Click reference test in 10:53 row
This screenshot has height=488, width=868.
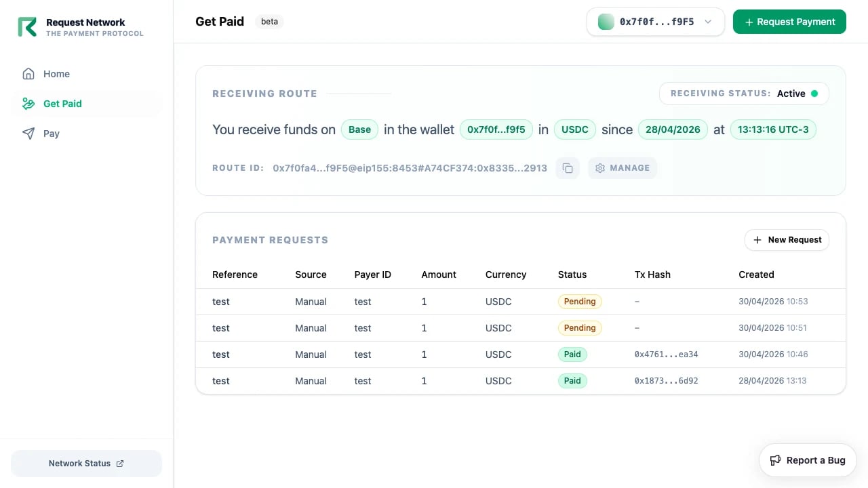pos(221,302)
